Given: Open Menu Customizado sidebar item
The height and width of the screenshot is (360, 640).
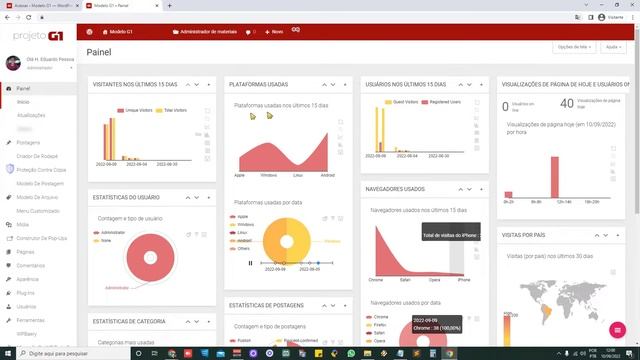Looking at the screenshot, I should click(x=38, y=211).
